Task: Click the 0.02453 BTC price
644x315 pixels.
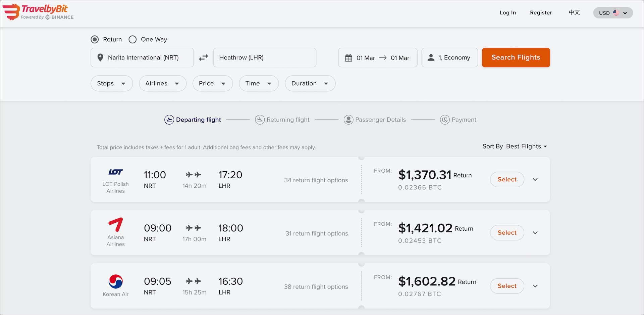Action: point(420,241)
